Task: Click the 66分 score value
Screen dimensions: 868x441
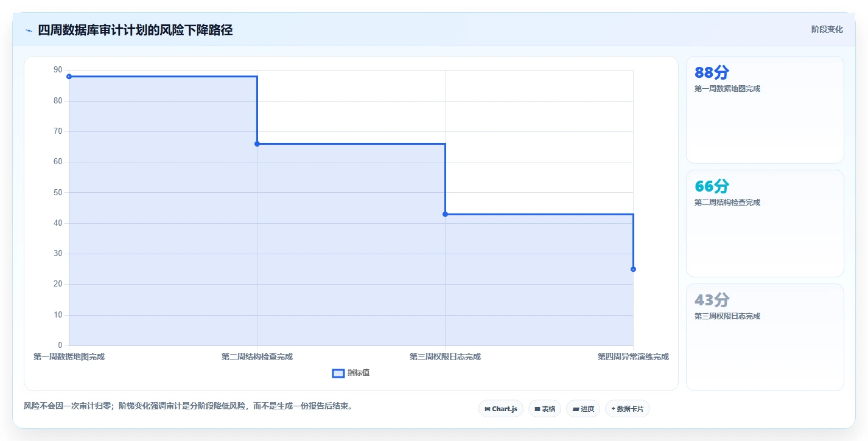Action: (x=712, y=186)
